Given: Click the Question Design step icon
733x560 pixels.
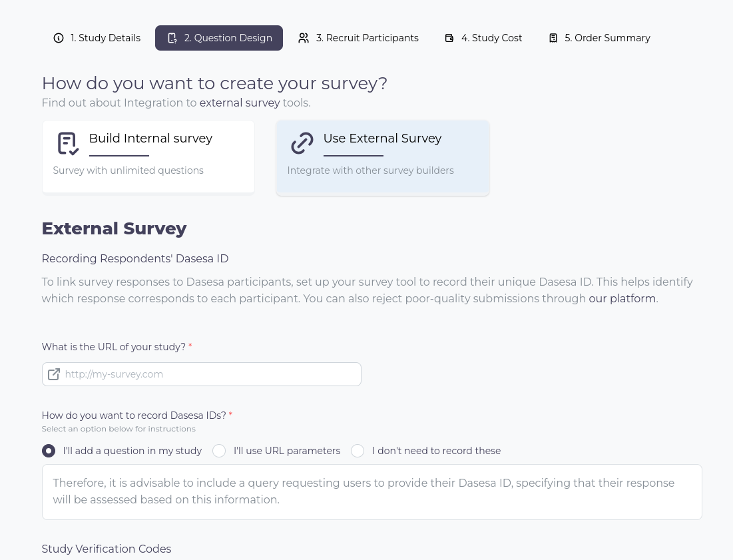Looking at the screenshot, I should pos(172,38).
